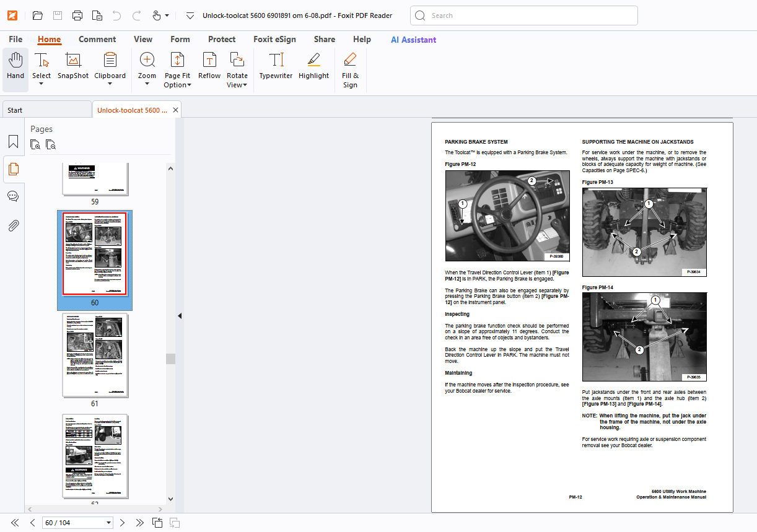Switch to the View ribbon tab

pos(143,39)
